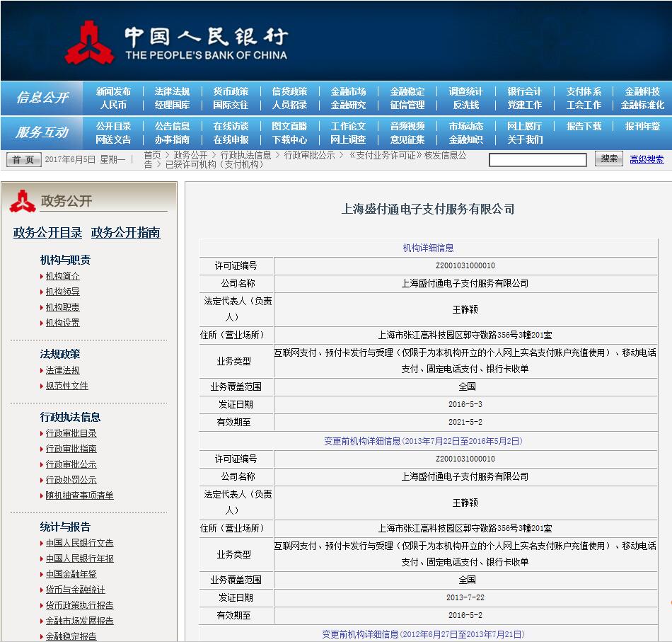Image resolution: width=672 pixels, height=642 pixels.
Task: Click the 2016-5-2 validity date cell
Action: tap(465, 615)
